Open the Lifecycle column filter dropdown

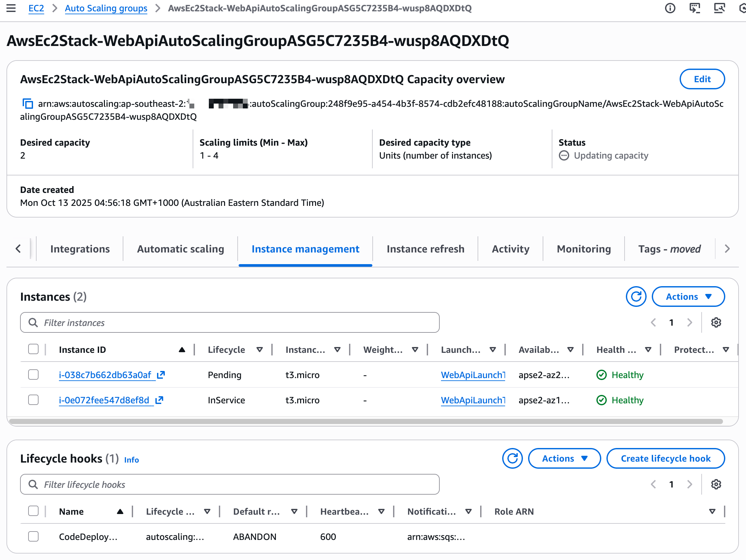coord(260,350)
